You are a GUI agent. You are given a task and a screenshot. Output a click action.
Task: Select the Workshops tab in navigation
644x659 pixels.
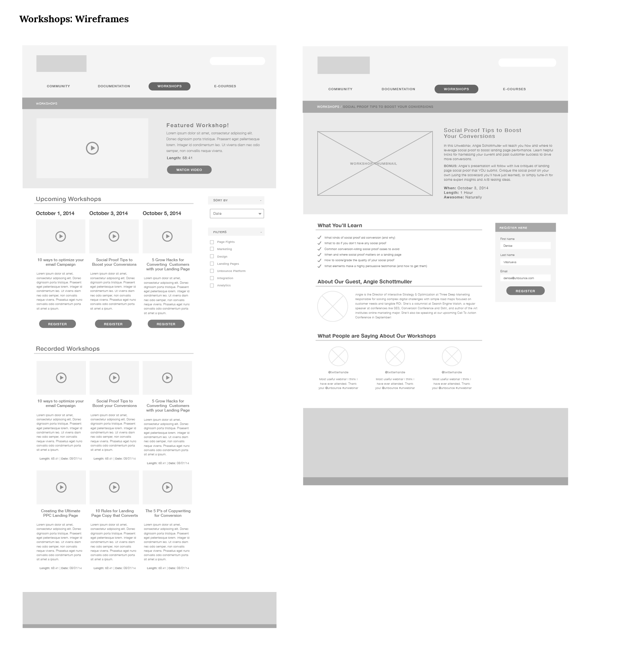[170, 88]
